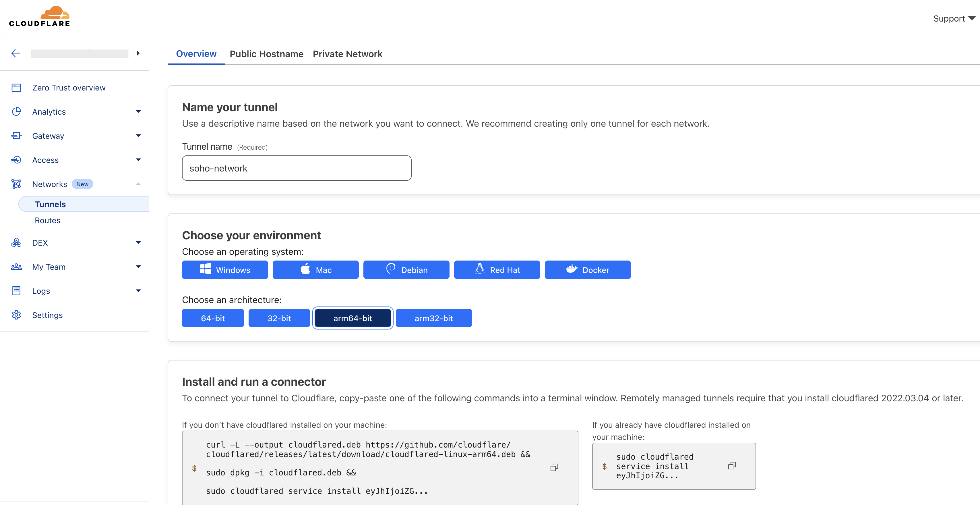Click the Settings sidebar label
The height and width of the screenshot is (505, 980).
pyautogui.click(x=48, y=315)
